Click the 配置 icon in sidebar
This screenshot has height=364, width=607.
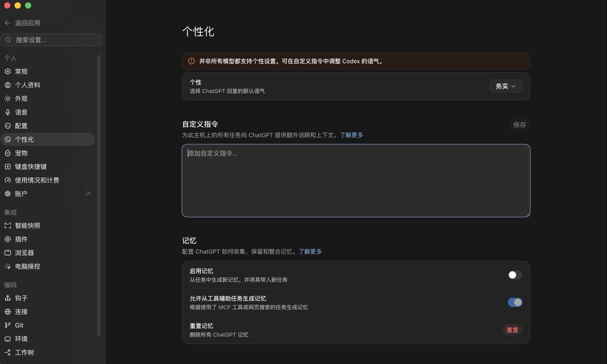(8, 126)
